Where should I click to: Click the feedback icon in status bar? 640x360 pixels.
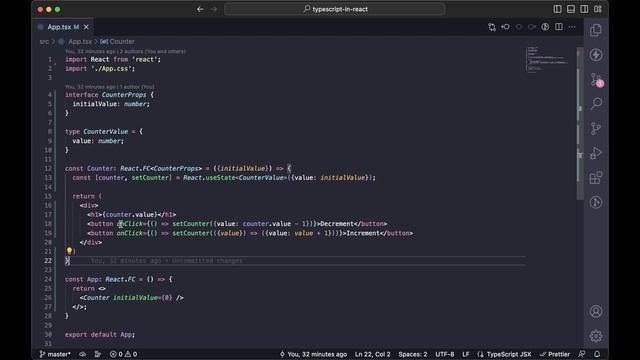[582, 354]
